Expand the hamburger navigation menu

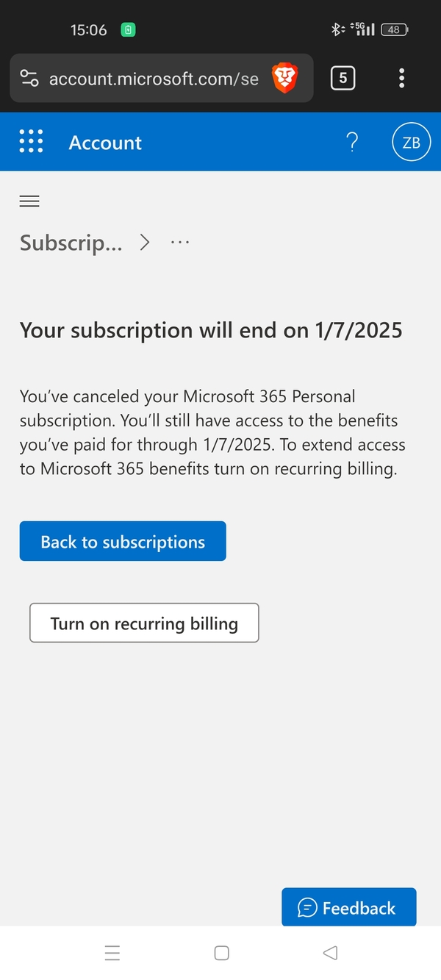pyautogui.click(x=29, y=201)
